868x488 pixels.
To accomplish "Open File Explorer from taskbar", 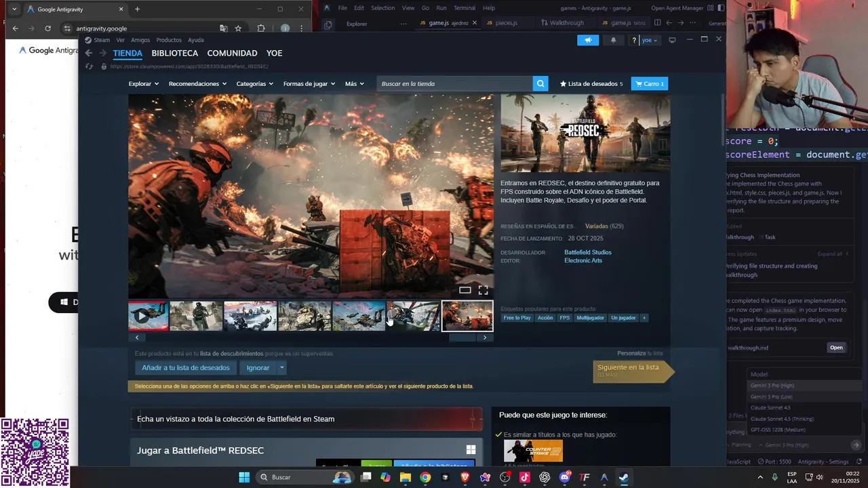I will coord(406,477).
